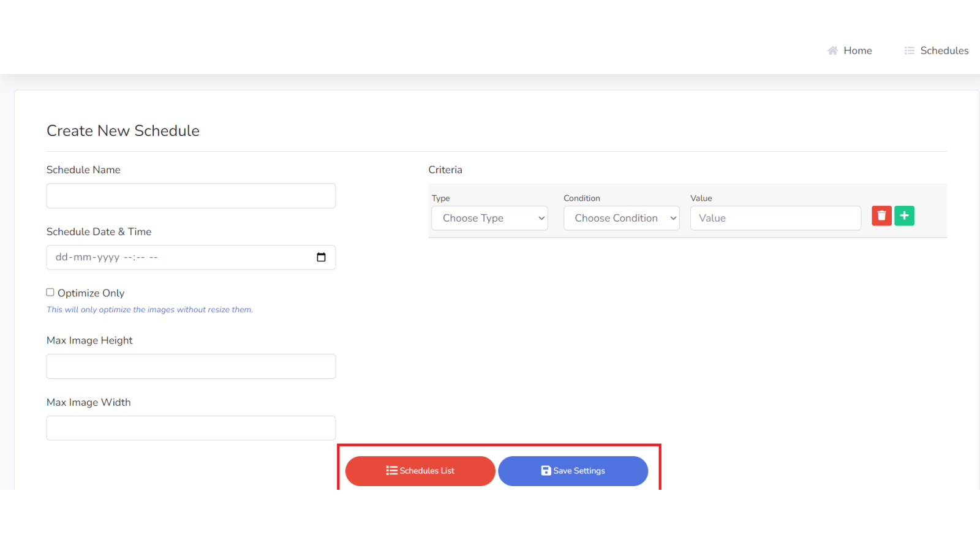Click the floppy disk icon on Save Settings

coord(546,471)
